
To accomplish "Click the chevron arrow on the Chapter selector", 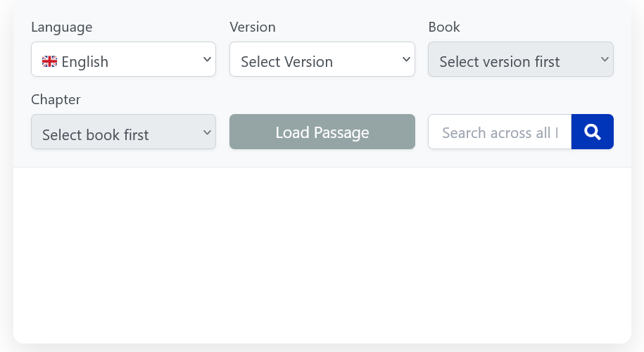I will click(207, 132).
